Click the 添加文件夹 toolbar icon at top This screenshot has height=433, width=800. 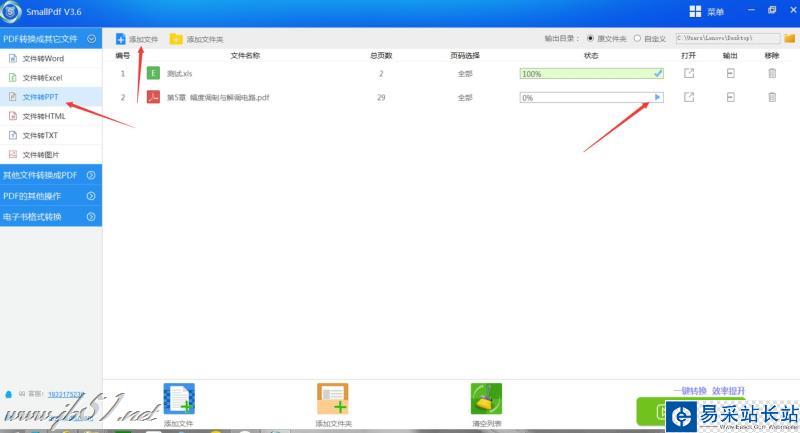pos(176,39)
